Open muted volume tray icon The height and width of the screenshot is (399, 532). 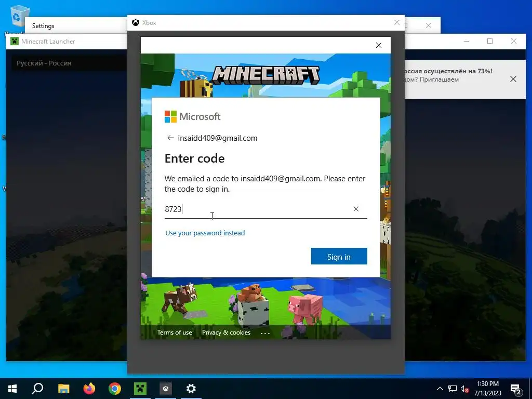pos(464,389)
